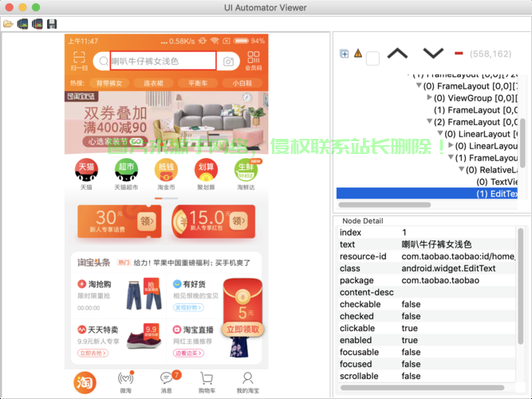Tap the 连衣裙 hot search tag
The width and height of the screenshot is (532, 399).
pyautogui.click(x=153, y=83)
